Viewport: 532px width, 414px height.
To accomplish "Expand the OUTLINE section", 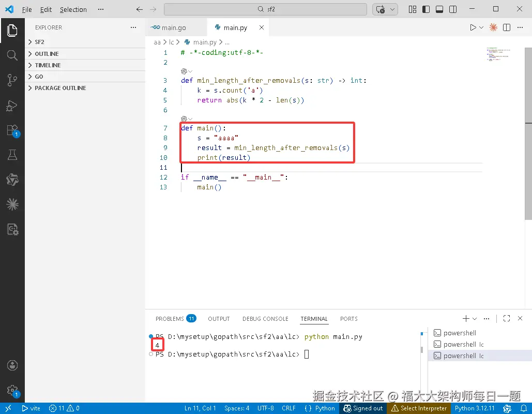I will 85,54.
